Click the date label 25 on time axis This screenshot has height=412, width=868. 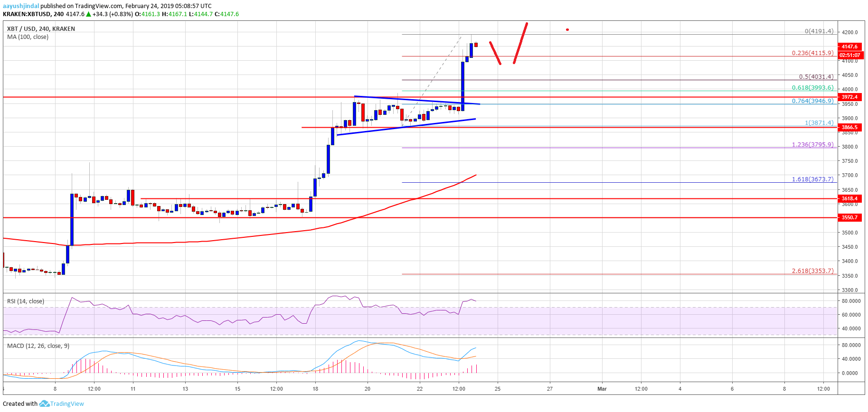pyautogui.click(x=498, y=389)
